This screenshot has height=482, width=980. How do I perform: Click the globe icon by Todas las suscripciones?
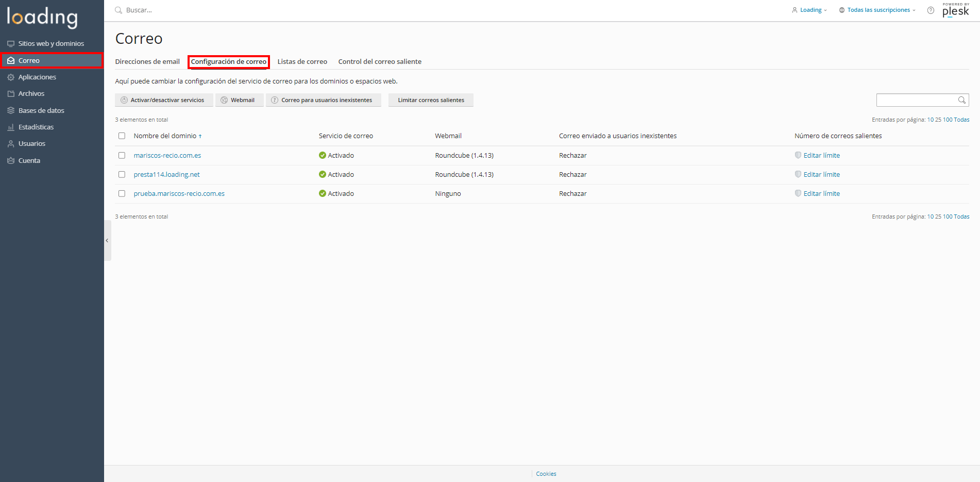[842, 10]
